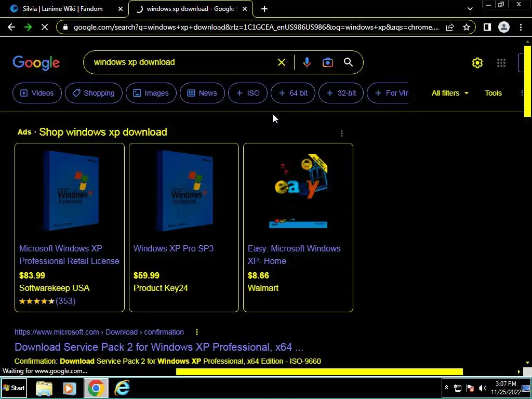Filter results by Shopping
This screenshot has height=399, width=532.
94,93
